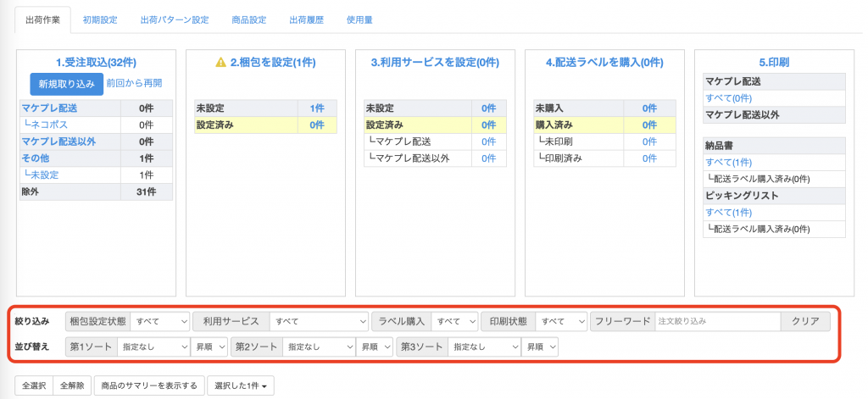Click 0件 count for └印刷済み row

pos(650,158)
